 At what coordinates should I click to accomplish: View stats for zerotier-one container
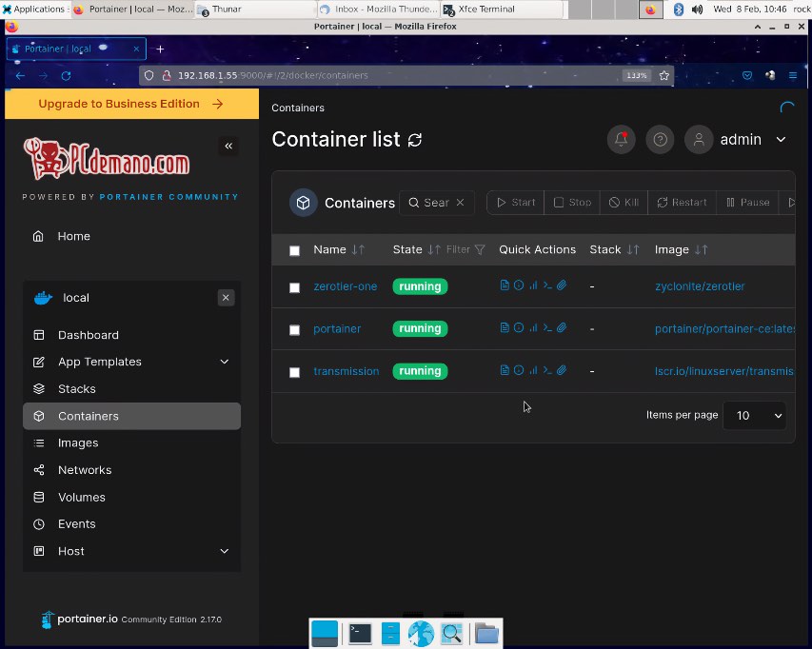(533, 285)
